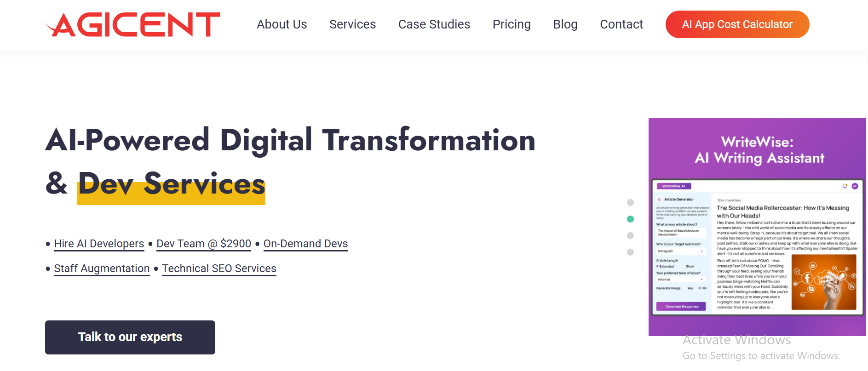Open the Staff Augmentation link

click(102, 268)
